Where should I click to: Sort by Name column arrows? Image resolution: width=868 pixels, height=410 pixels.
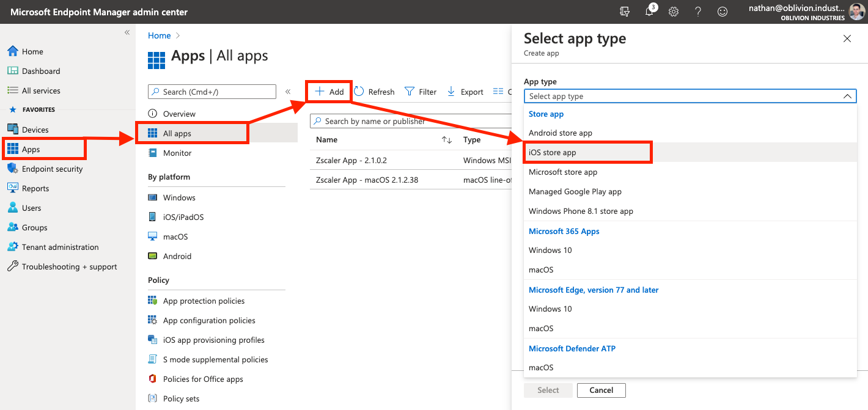(x=447, y=140)
